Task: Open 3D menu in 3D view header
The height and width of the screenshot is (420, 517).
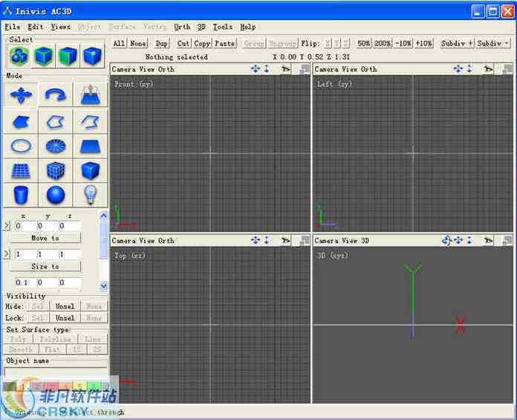Action: coord(365,241)
